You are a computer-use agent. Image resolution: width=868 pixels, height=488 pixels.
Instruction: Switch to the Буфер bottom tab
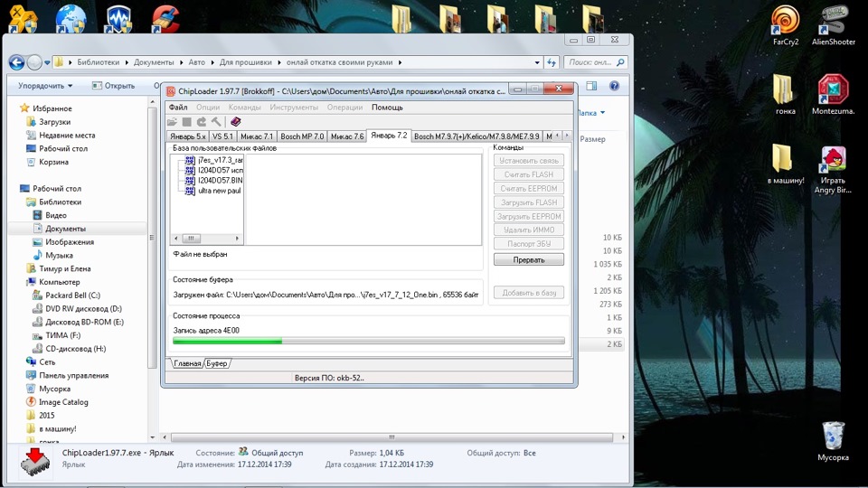pos(216,363)
